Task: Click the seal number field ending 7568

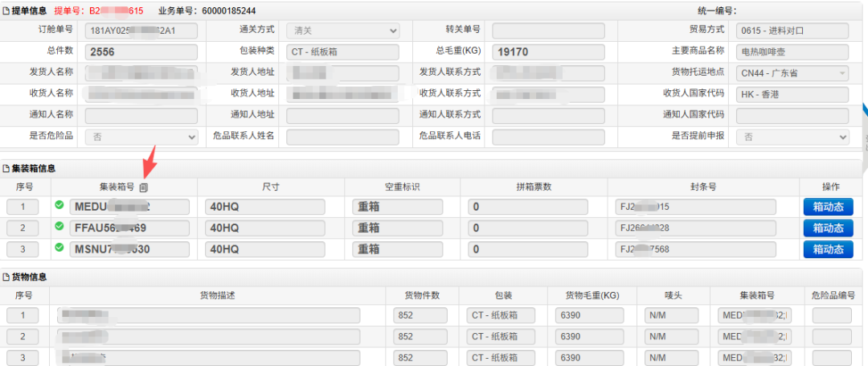Action: 695,249
